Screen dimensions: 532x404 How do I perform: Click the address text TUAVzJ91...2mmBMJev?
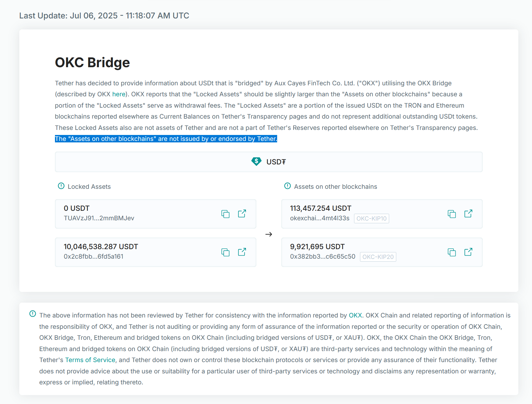tap(99, 218)
